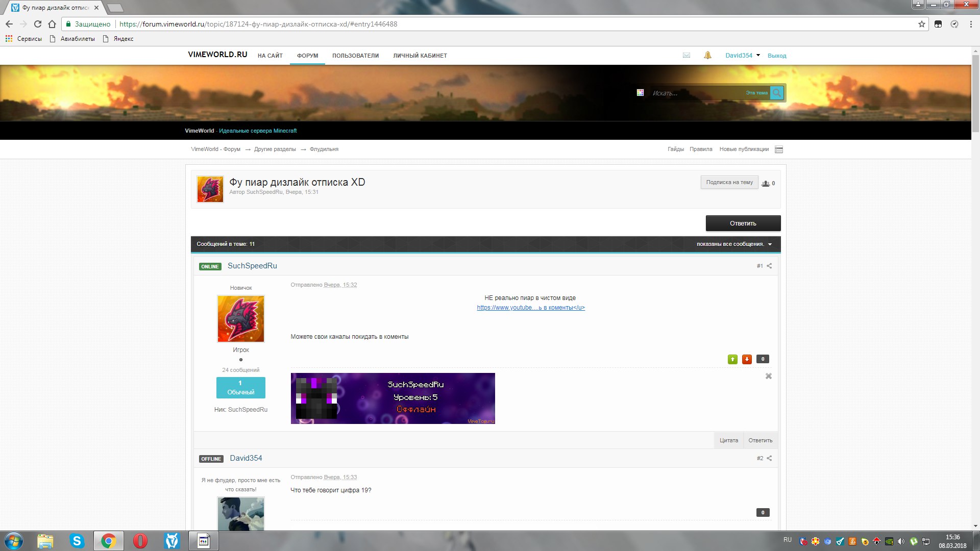
Task: Expand the 'показаны все сообщения' dropdown
Action: point(770,244)
